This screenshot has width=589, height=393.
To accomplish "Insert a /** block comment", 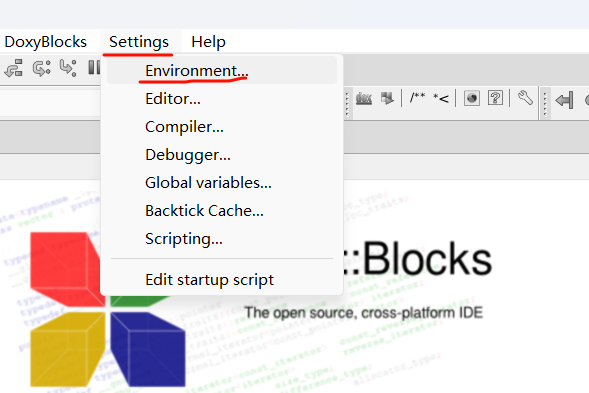I will pos(417,98).
